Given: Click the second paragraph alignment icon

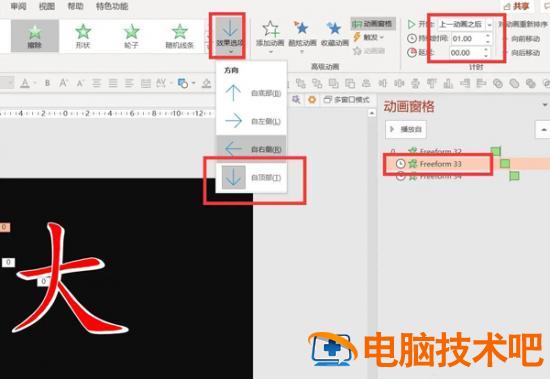Looking at the screenshot, I should click(x=113, y=83).
